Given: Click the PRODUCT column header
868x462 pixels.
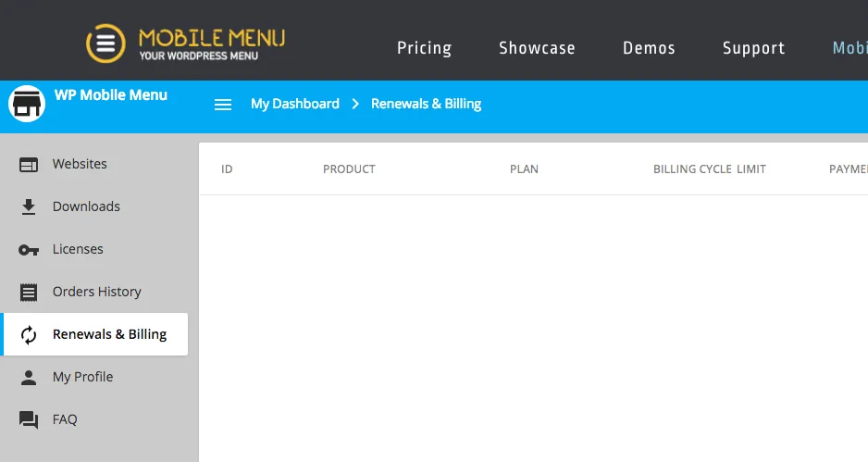Looking at the screenshot, I should coord(349,169).
